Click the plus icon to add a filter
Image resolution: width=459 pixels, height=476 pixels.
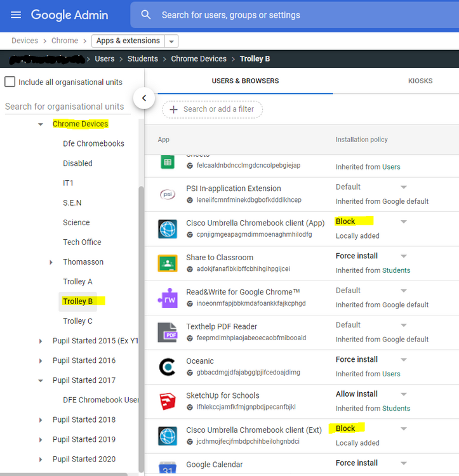[174, 109]
